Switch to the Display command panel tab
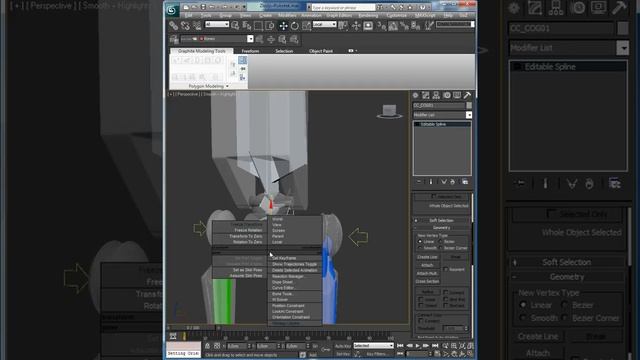640x360 pixels. point(457,95)
